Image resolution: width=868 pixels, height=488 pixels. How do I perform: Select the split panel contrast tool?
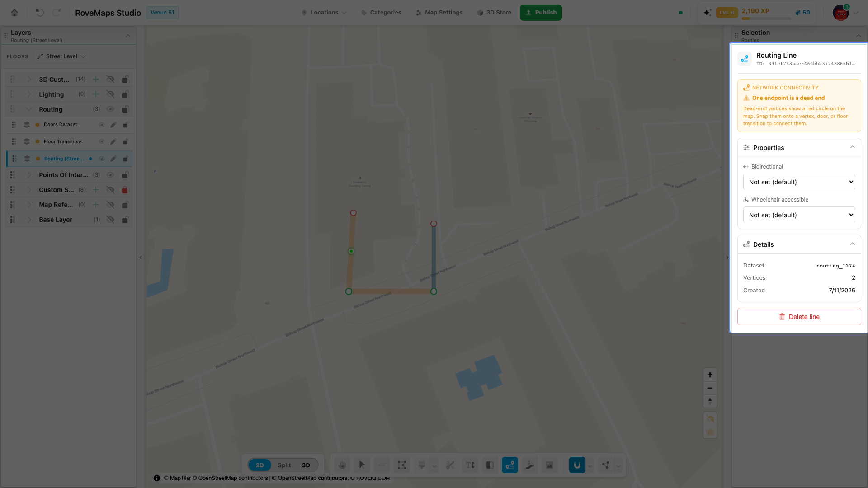(490, 465)
